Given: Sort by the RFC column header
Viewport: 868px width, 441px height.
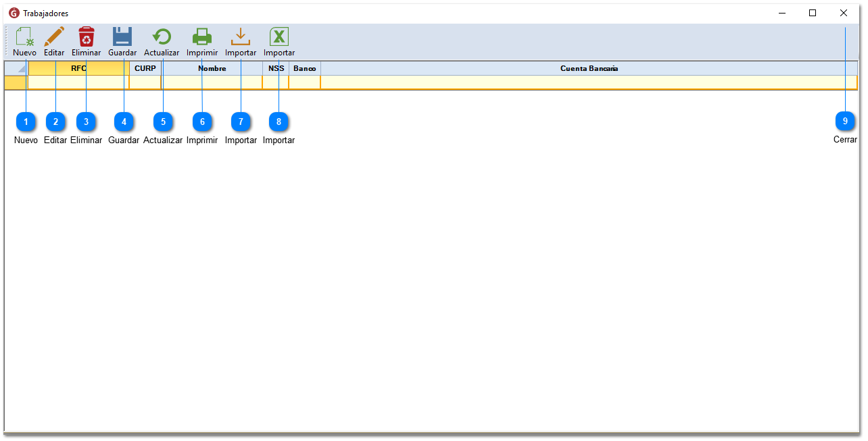Looking at the screenshot, I should tap(78, 68).
